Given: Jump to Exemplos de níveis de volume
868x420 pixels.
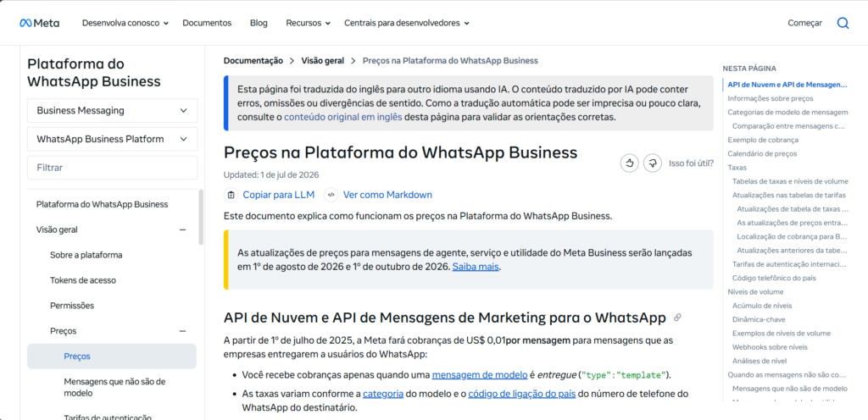Looking at the screenshot, I should coord(781,334).
